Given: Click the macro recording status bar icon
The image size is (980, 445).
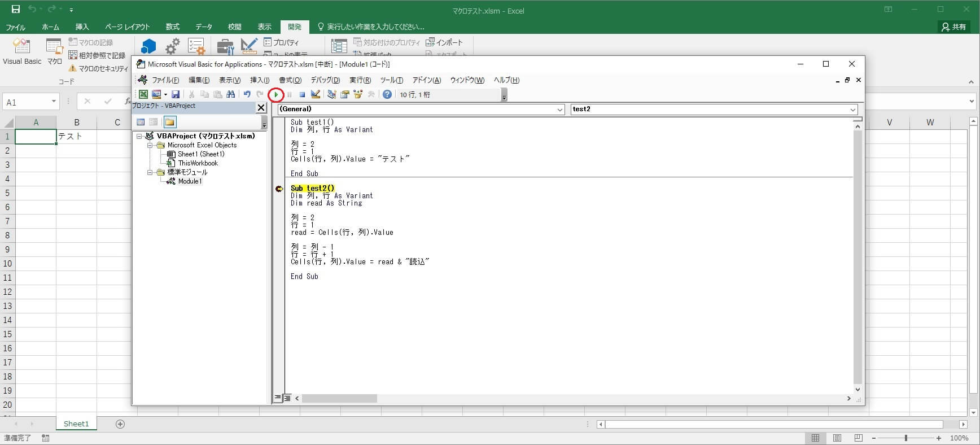Looking at the screenshot, I should click(x=46, y=438).
